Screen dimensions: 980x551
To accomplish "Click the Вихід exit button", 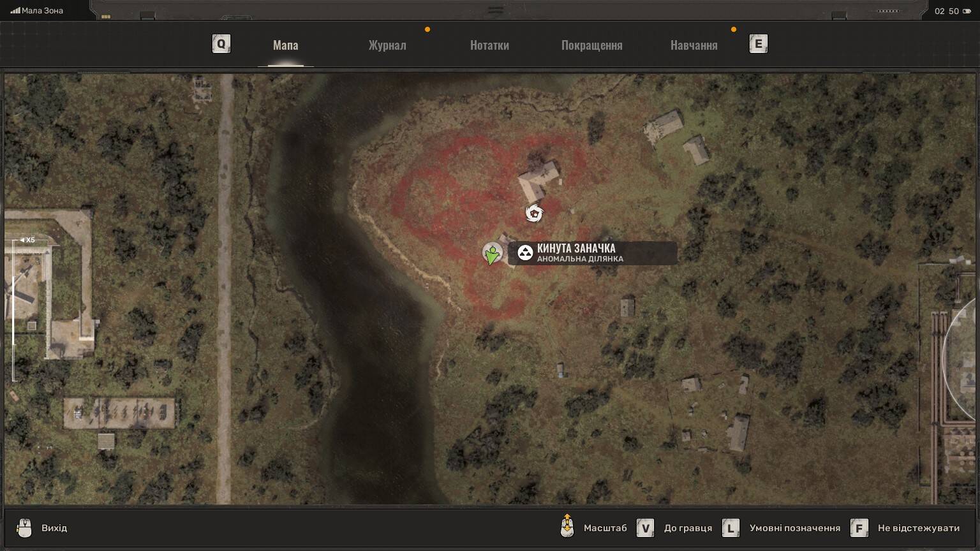I will 54,528.
